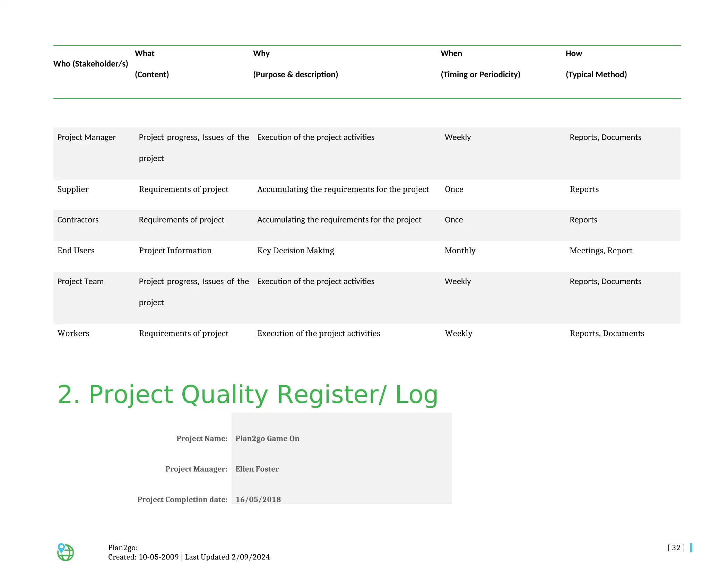The width and height of the screenshot is (728, 572).
Task: Click the '(Timing or Periodicity)' subheading
Action: pyautogui.click(x=480, y=74)
